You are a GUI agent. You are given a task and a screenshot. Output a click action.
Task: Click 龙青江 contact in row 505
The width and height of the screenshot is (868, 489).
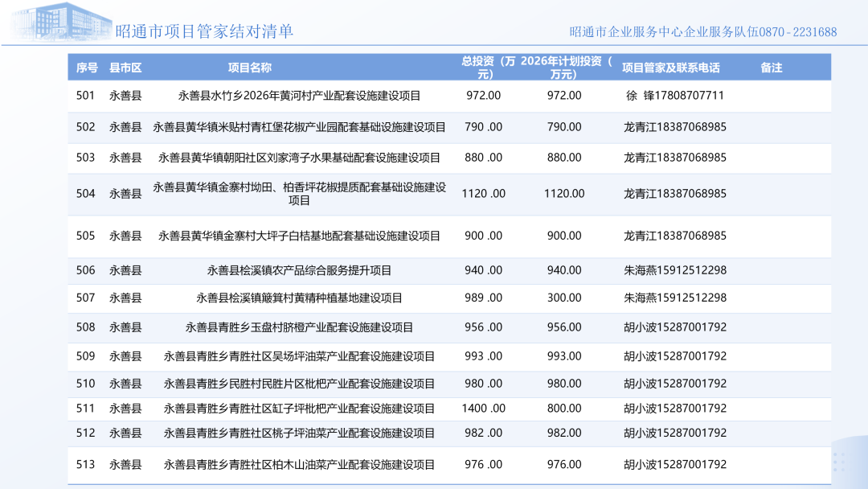tap(675, 236)
